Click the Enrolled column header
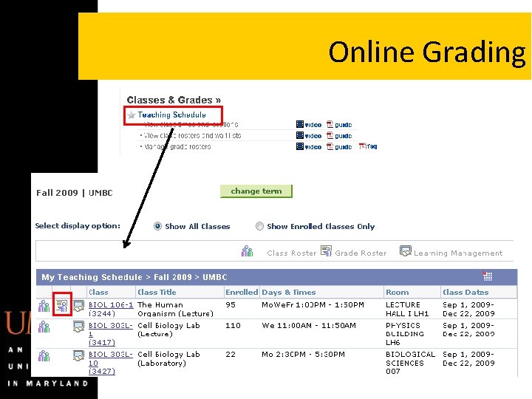 (242, 292)
